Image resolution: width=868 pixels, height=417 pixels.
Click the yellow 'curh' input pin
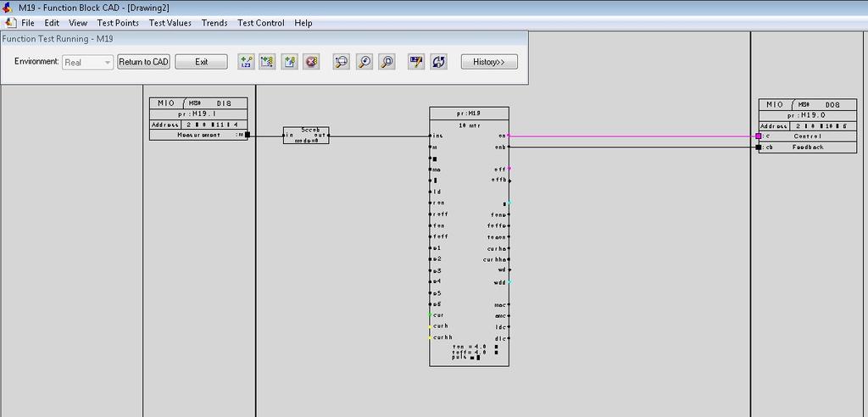click(x=430, y=326)
